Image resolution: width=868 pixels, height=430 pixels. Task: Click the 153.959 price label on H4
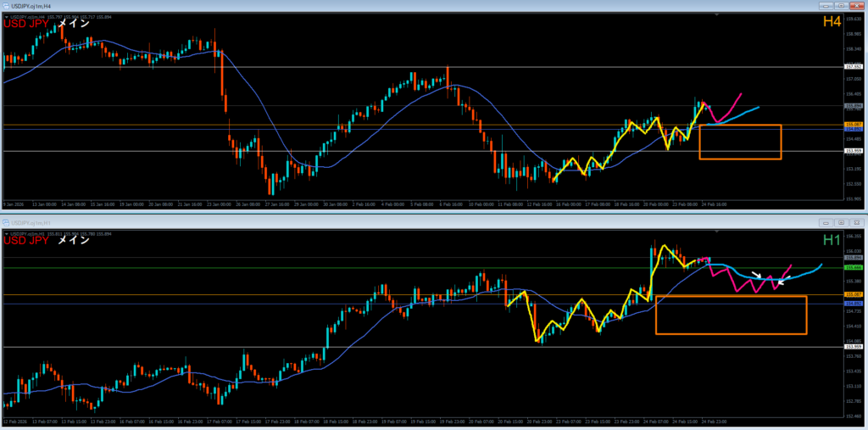click(853, 151)
